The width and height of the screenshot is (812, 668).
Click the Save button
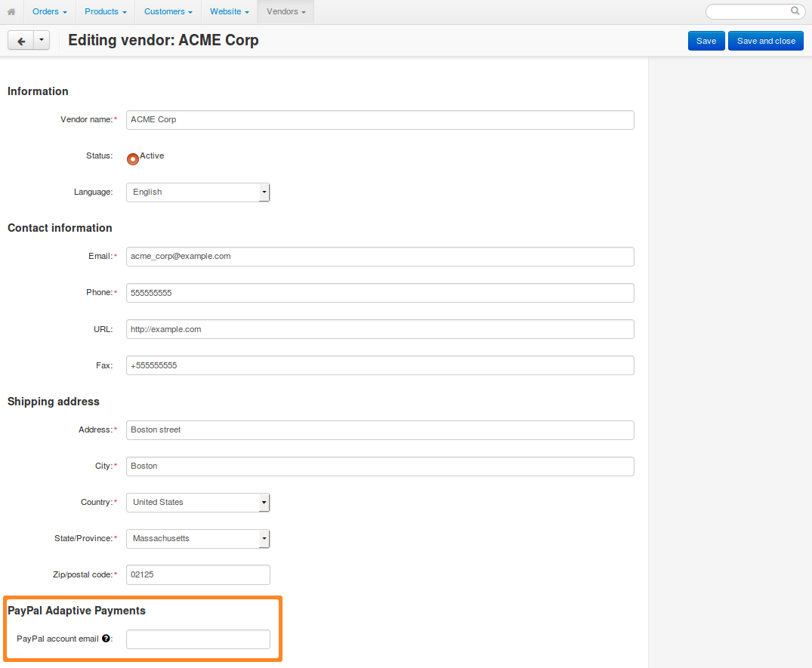pyautogui.click(x=706, y=41)
